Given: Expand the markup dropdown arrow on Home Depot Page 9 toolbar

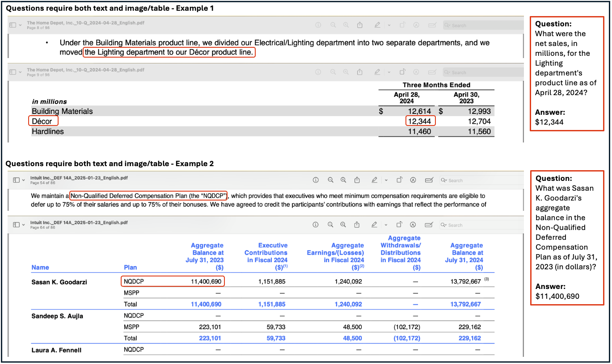Looking at the screenshot, I should pos(389,72).
